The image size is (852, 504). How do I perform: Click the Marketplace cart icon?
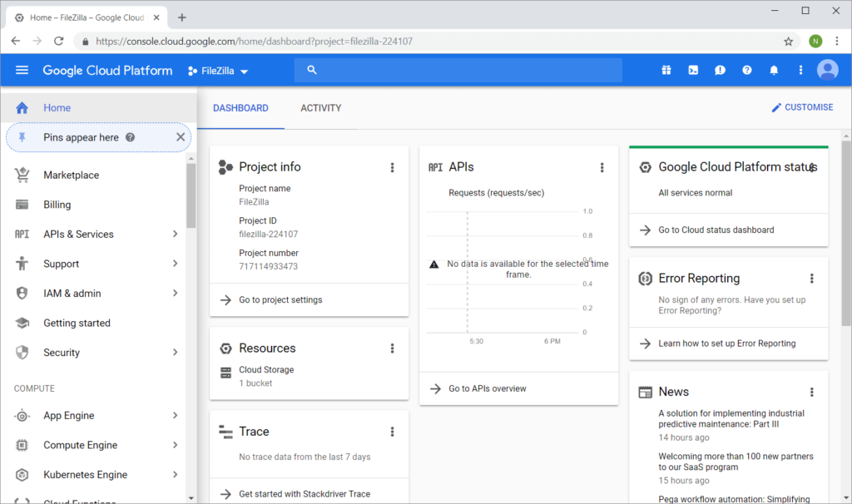pyautogui.click(x=22, y=175)
